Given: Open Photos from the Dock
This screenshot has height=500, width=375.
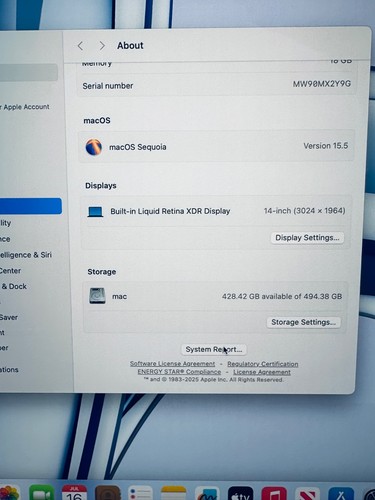Looking at the screenshot, I should [9, 493].
